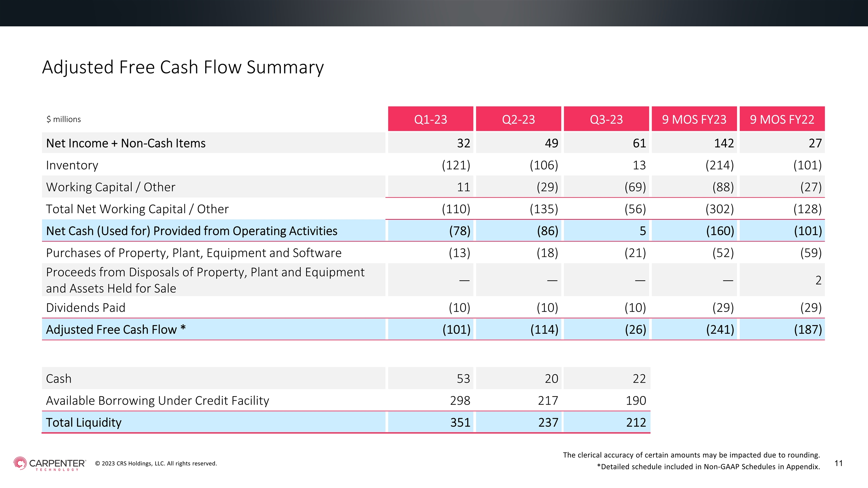Select the '$ millions' unit label

64,119
